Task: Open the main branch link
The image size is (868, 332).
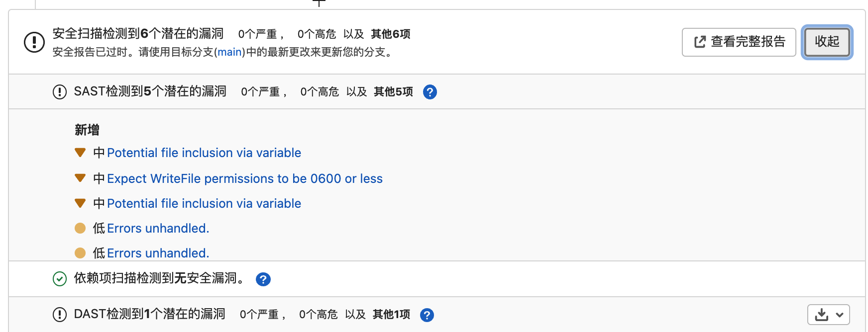Action: tap(229, 52)
